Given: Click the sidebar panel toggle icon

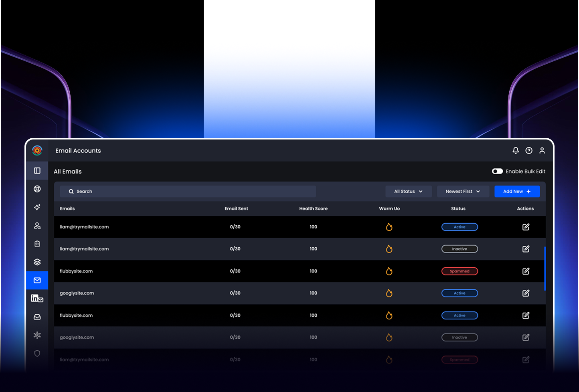Looking at the screenshot, I should coord(37,171).
